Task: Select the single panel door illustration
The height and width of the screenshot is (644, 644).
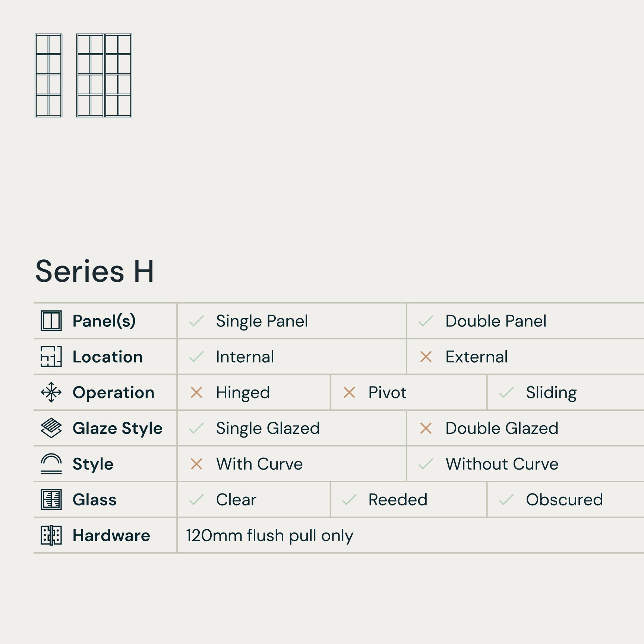Action: click(x=48, y=75)
